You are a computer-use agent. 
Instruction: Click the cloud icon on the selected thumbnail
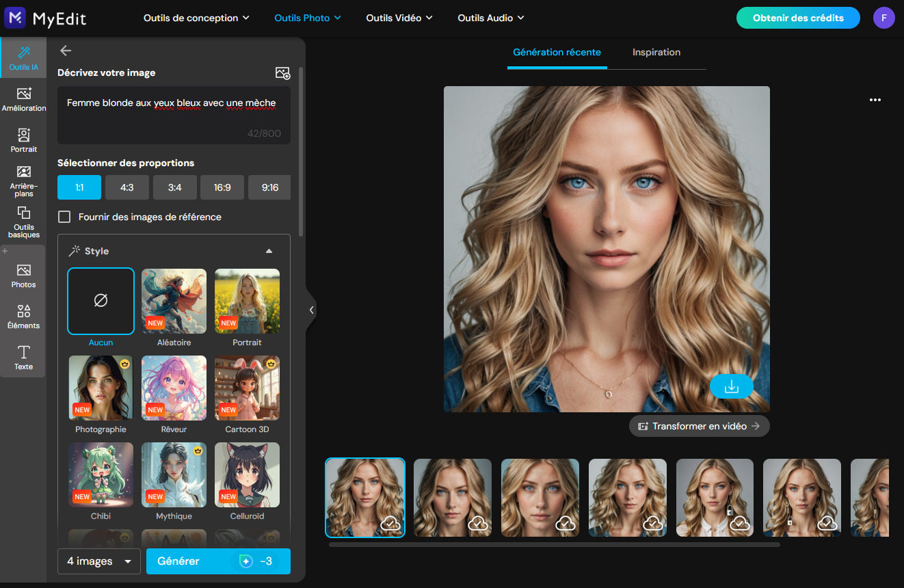[390, 523]
